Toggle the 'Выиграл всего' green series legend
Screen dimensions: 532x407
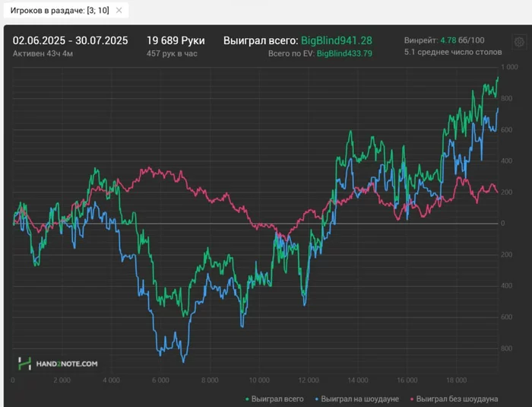click(274, 399)
